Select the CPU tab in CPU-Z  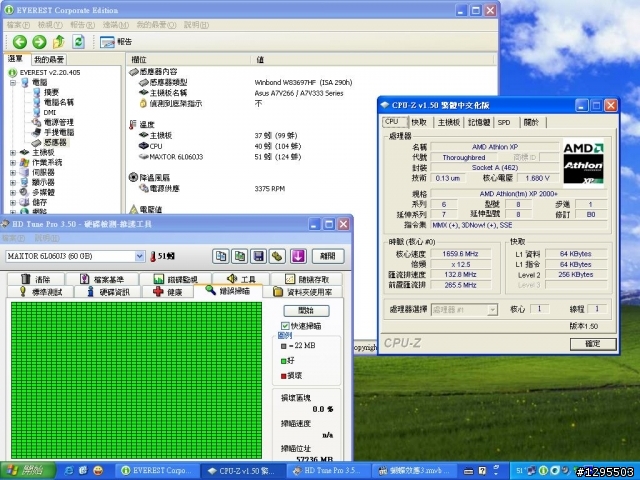395,122
